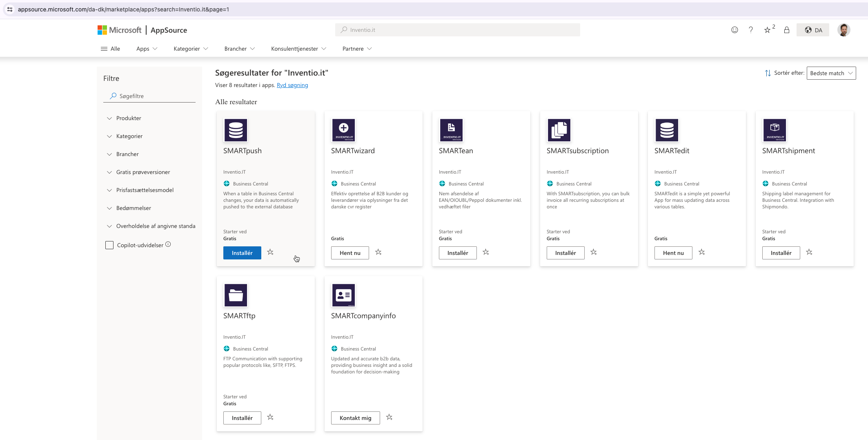
Task: Open the SMARTshipment app icon
Action: click(x=775, y=130)
